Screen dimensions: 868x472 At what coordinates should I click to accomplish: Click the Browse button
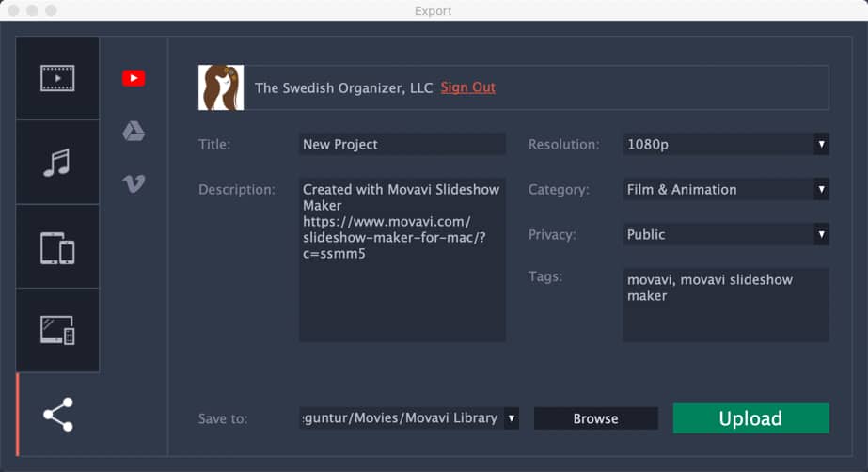pyautogui.click(x=595, y=418)
